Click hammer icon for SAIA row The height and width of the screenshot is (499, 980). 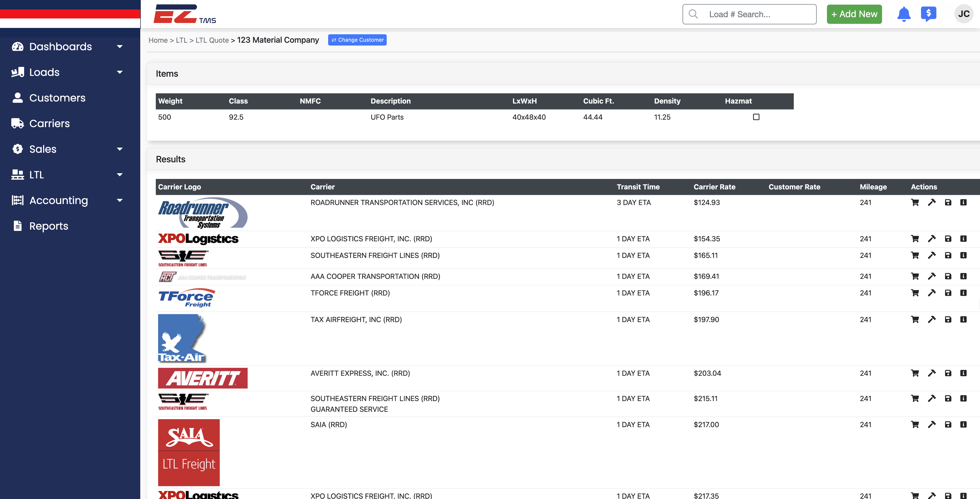click(932, 424)
